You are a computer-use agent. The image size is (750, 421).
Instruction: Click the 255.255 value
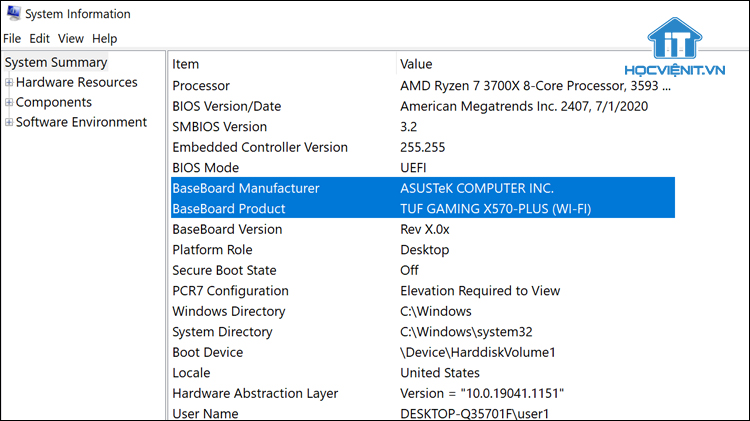coord(422,147)
